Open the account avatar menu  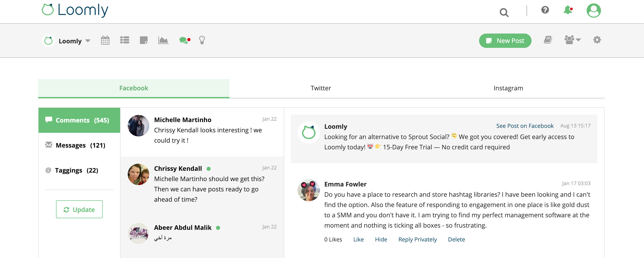pos(594,11)
